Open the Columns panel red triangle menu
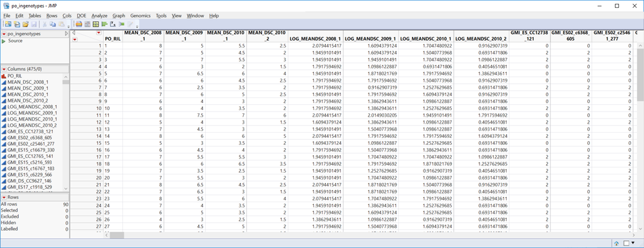The image size is (644, 248). coord(4,69)
